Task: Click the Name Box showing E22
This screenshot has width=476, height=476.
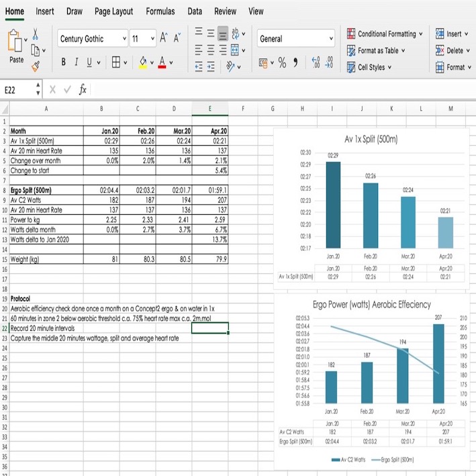Action: tap(17, 90)
